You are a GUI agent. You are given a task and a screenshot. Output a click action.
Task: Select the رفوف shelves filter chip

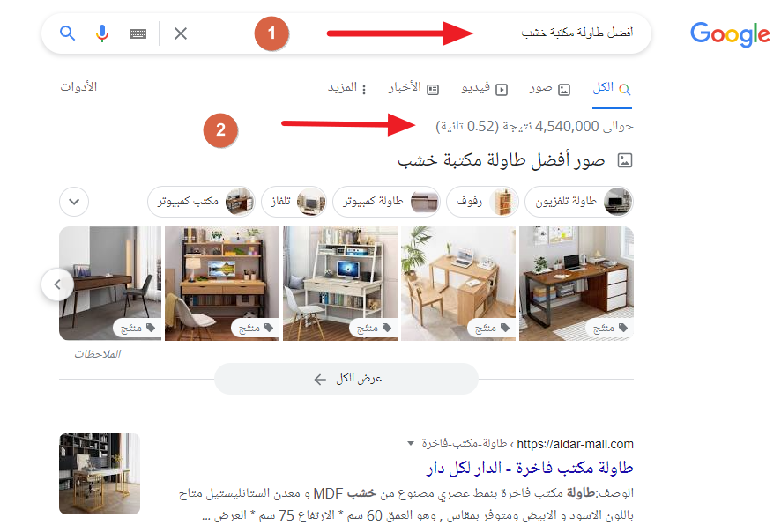point(482,202)
